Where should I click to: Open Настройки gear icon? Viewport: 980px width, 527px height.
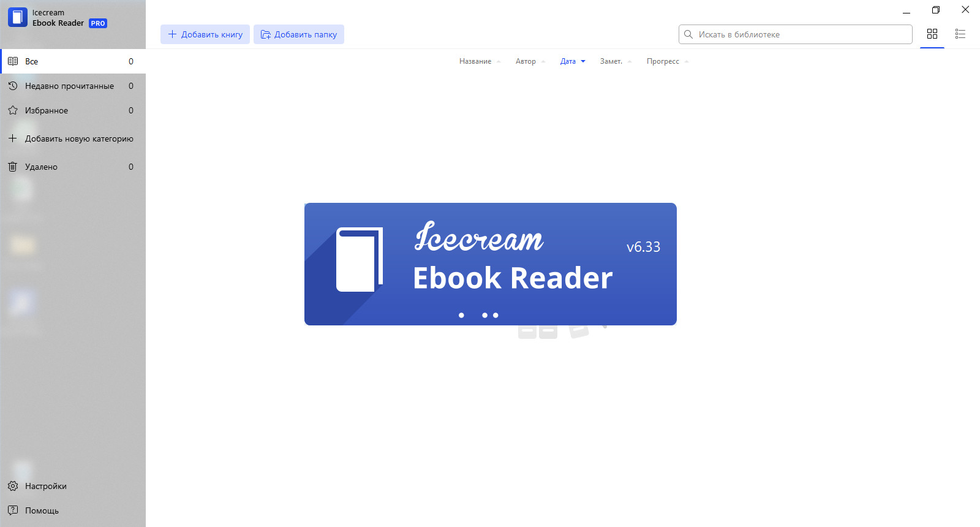[x=13, y=486]
